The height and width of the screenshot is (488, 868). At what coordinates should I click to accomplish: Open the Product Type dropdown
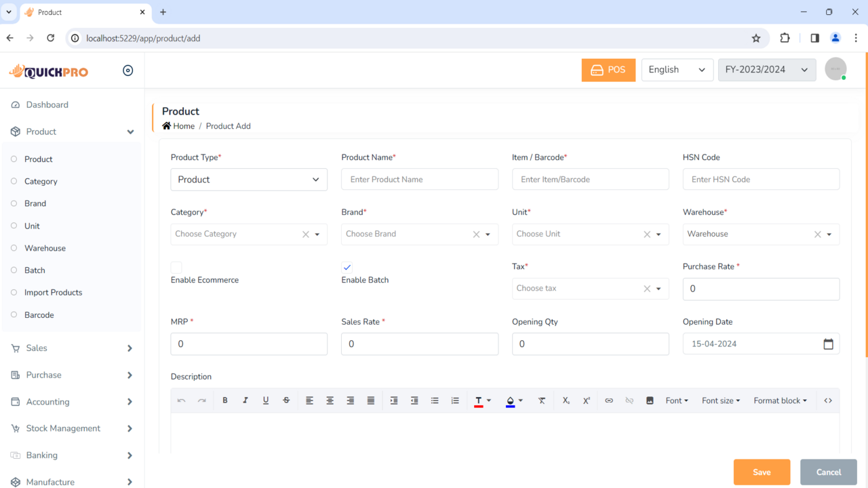(x=249, y=179)
